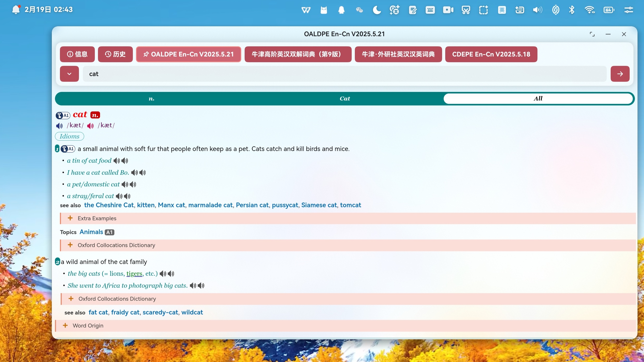Open the night mode moon icon in menu bar

376,10
